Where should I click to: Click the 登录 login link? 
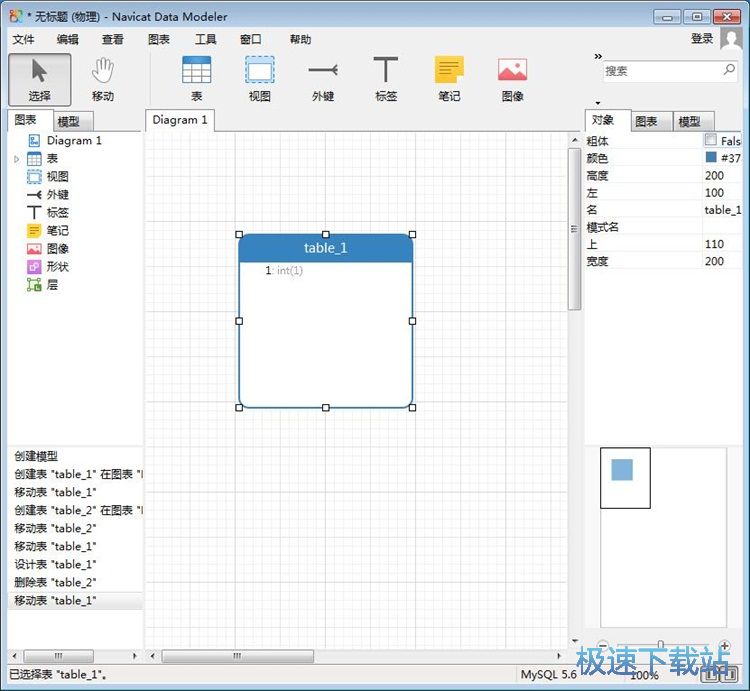(x=702, y=39)
